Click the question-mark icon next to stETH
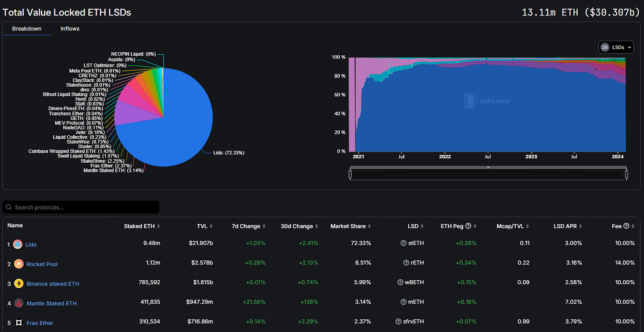The image size is (644, 332). point(403,243)
